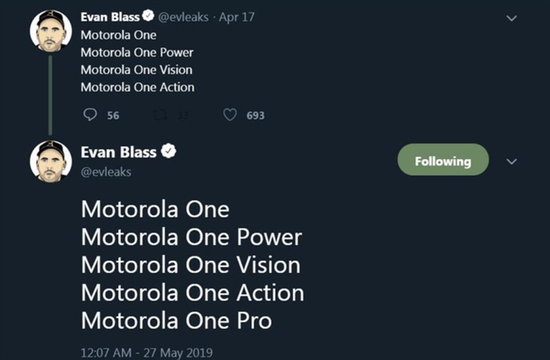Click the 693 likes count
This screenshot has width=550, height=360.
point(255,115)
